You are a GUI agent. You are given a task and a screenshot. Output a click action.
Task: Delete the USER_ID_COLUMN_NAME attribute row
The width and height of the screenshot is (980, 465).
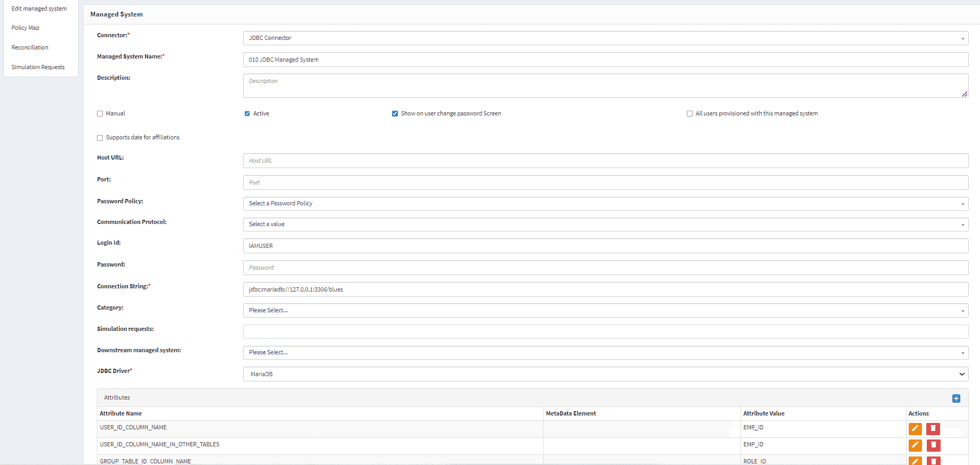click(x=933, y=429)
